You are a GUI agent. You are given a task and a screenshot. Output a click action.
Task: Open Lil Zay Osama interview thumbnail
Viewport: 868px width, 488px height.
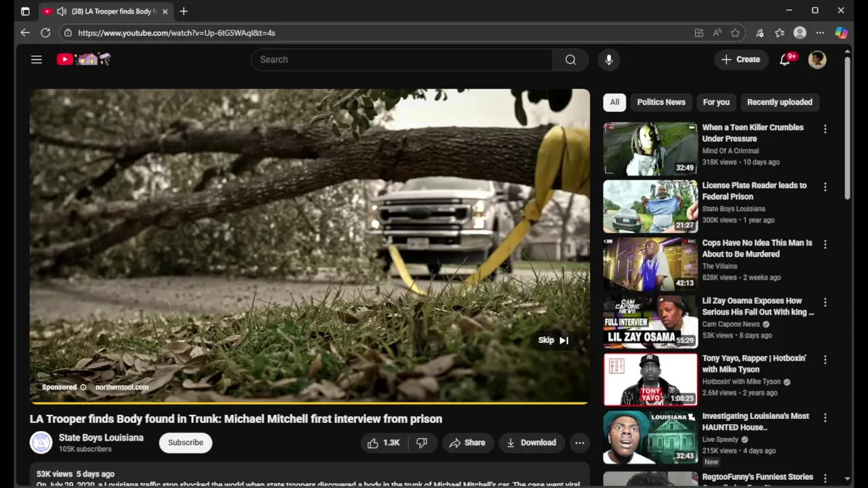pyautogui.click(x=650, y=322)
